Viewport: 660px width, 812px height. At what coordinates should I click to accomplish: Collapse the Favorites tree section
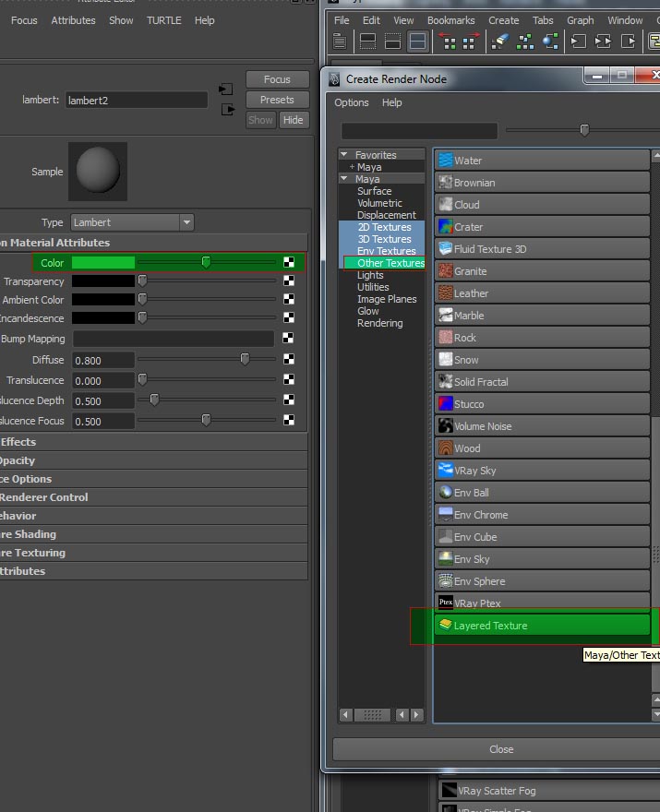pyautogui.click(x=344, y=154)
